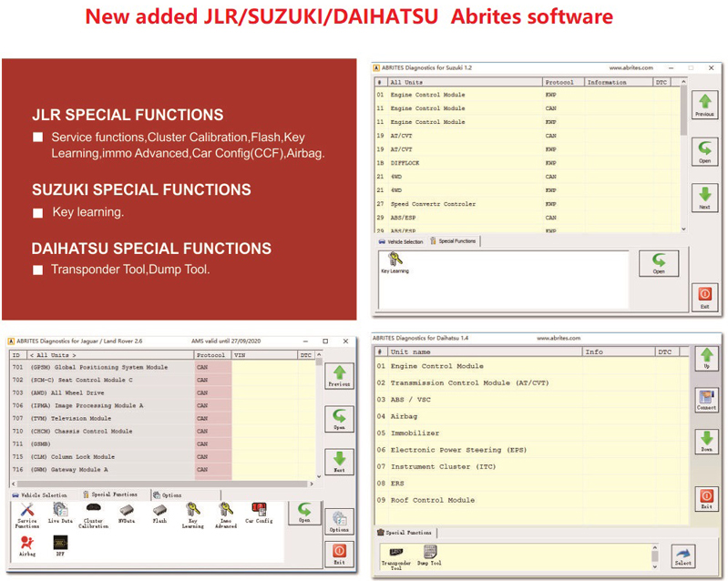This screenshot has width=728, height=581.
Task: Select 'Instrument Cluster (ITC)' row
Action: 532,466
